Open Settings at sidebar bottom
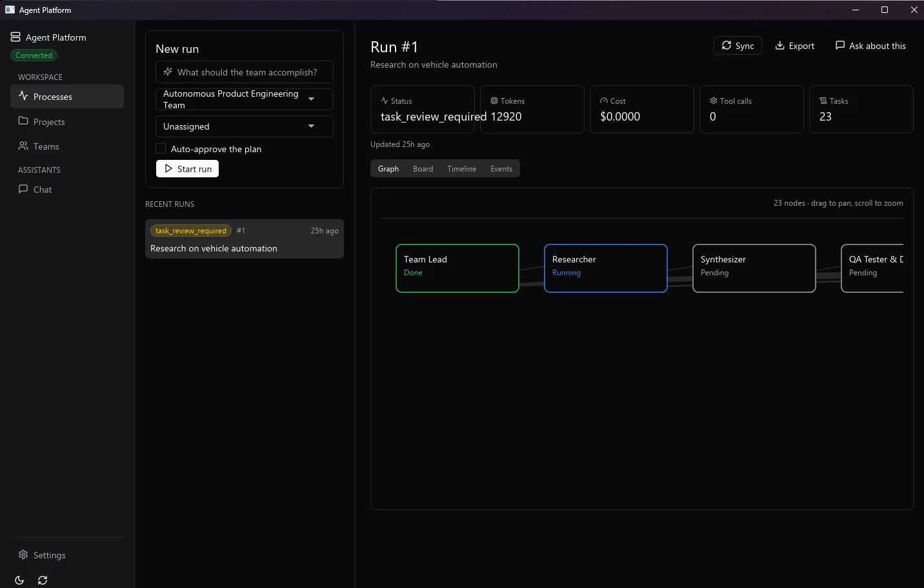The width and height of the screenshot is (924, 588). point(67,555)
